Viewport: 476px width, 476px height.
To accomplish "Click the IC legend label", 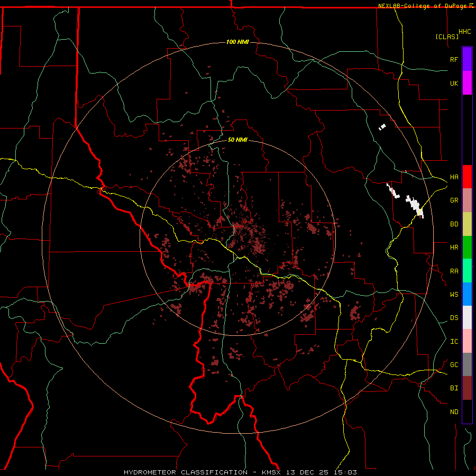I will click(x=454, y=342).
